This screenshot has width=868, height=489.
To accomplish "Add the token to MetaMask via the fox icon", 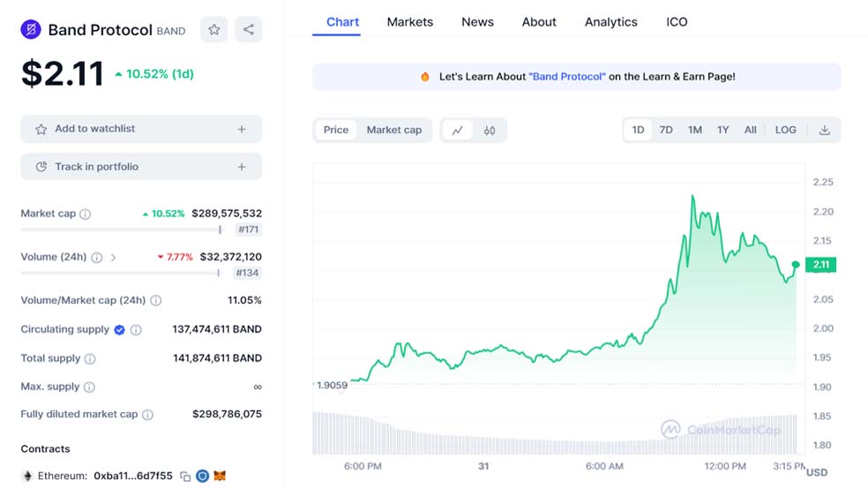I will coord(220,476).
